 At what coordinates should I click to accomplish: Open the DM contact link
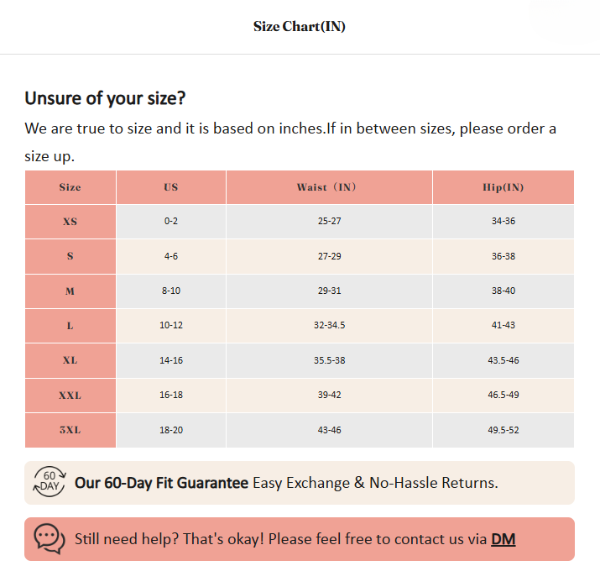pos(503,539)
